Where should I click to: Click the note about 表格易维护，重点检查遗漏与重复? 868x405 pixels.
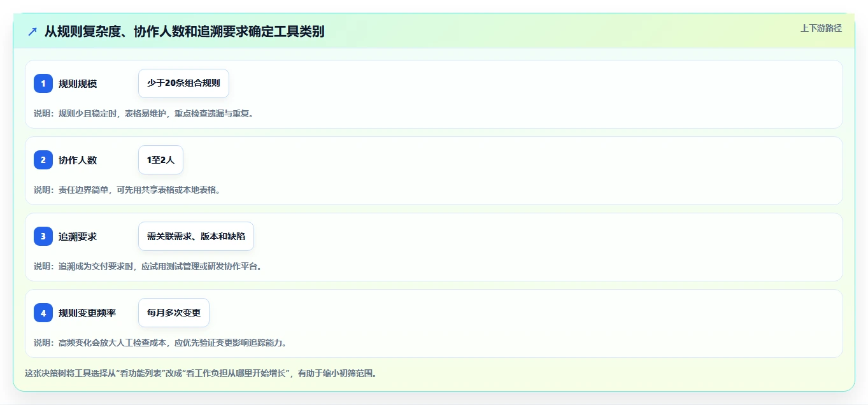(143, 113)
